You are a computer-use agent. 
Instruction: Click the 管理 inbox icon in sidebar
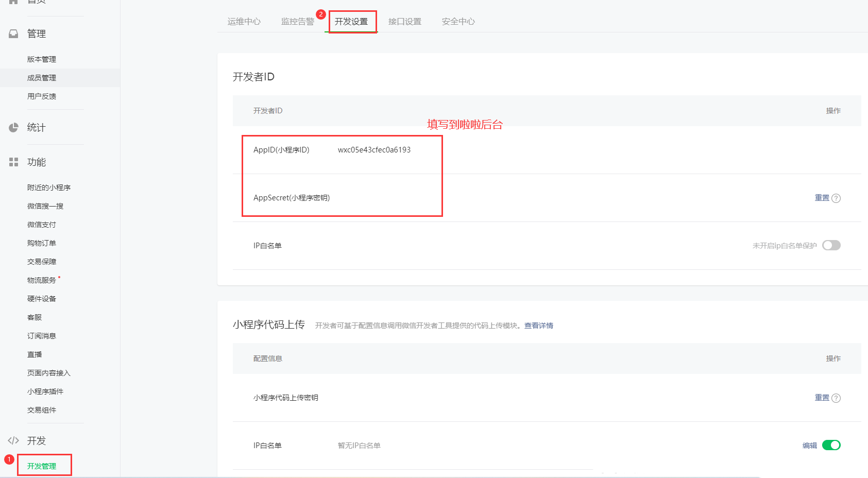click(13, 33)
